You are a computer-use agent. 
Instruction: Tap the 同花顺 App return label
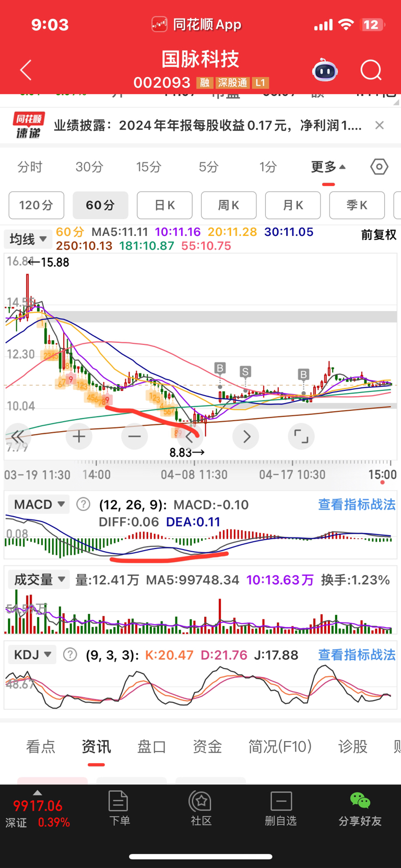[196, 25]
